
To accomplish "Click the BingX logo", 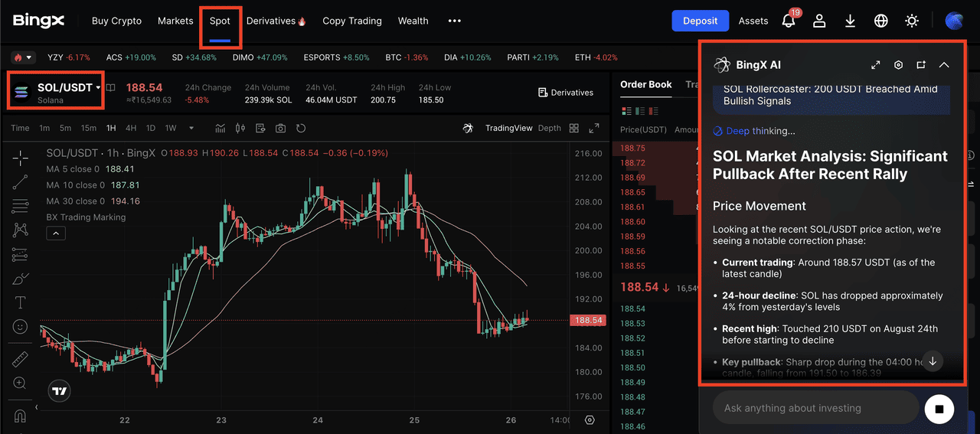I will [x=38, y=21].
